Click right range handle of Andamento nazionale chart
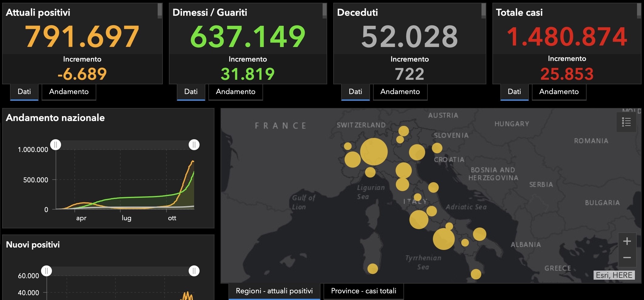The image size is (644, 300). [194, 145]
